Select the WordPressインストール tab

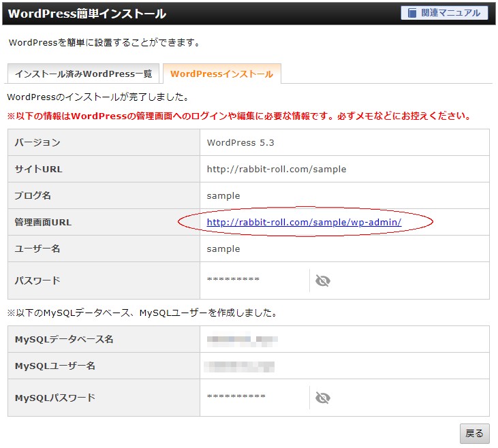tap(221, 74)
